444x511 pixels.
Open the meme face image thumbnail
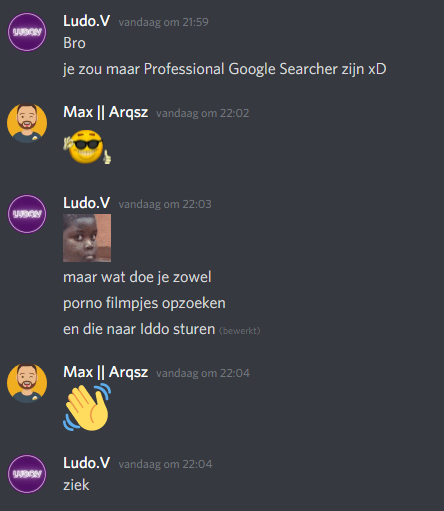pos(87,238)
